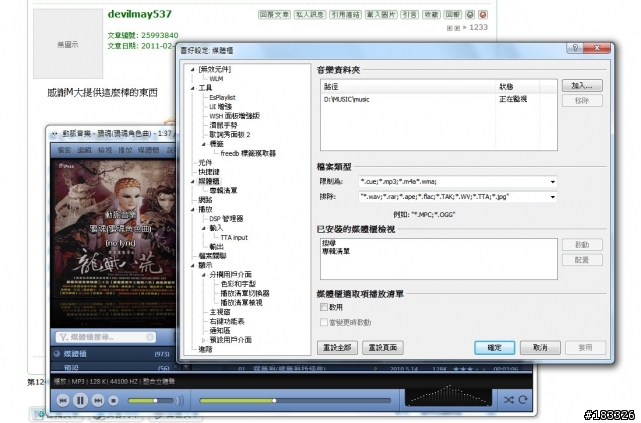The height and width of the screenshot is (423, 641).
Task: Click the 加入... button for music folders
Action: coord(582,86)
